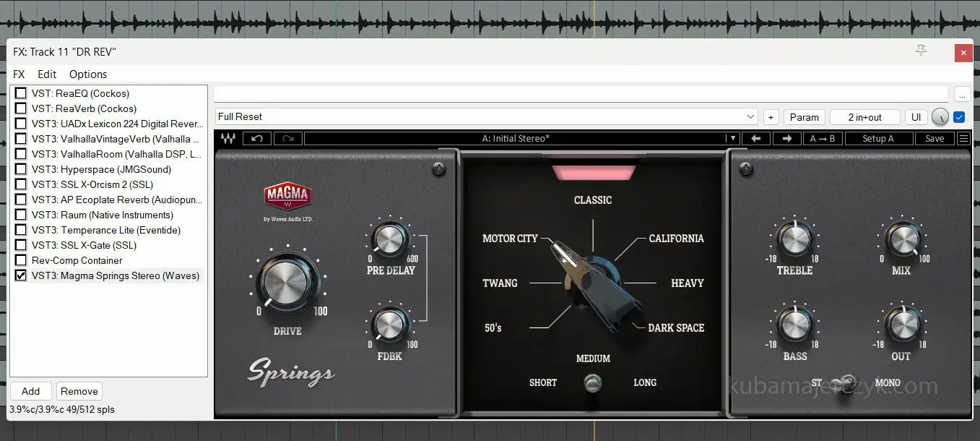This screenshot has width=980, height=441.
Task: Open the Options menu
Action: click(x=88, y=74)
